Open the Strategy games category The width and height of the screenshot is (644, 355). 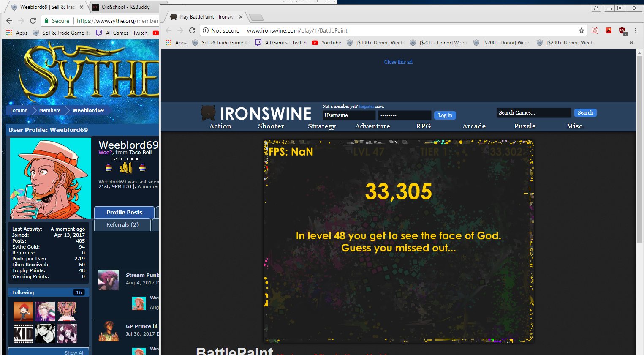[x=322, y=126]
